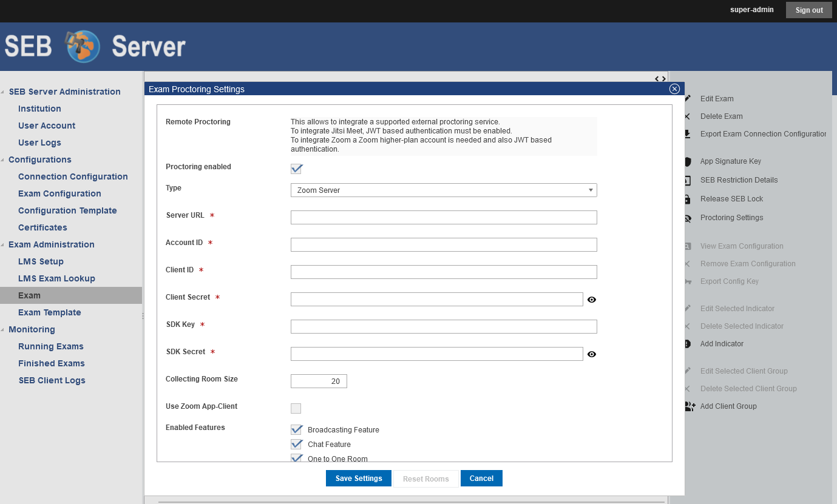This screenshot has width=837, height=504.
Task: Disable the Chat Feature checkbox
Action: tap(297, 445)
